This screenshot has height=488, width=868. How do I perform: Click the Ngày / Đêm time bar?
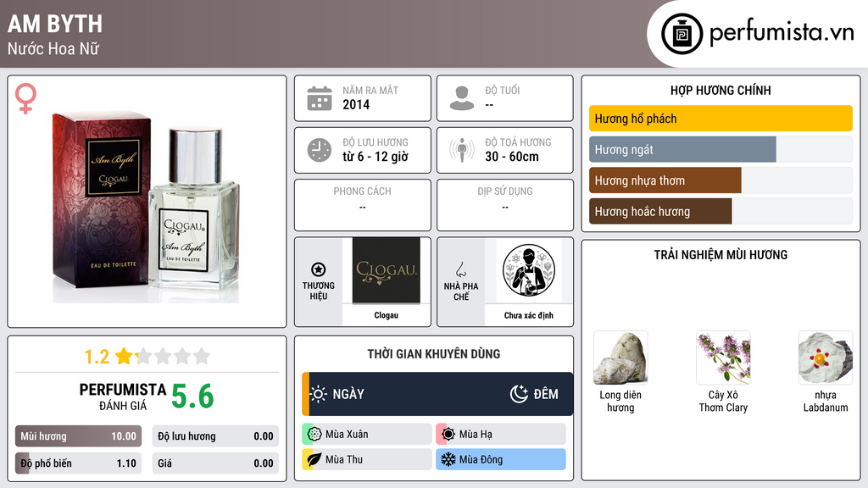437,394
